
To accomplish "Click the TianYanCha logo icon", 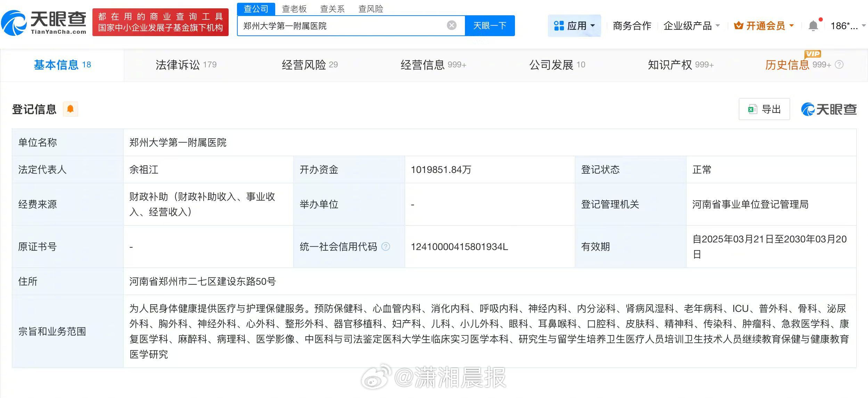I will click(x=14, y=22).
